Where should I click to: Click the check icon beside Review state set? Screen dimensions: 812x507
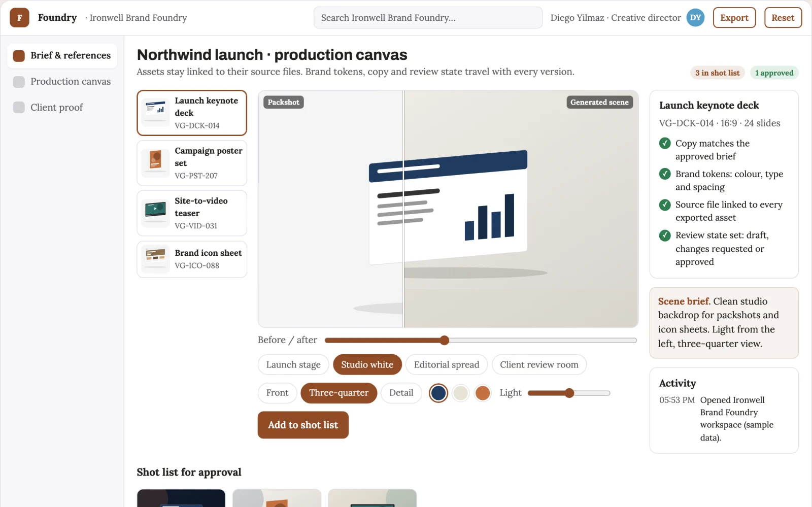pyautogui.click(x=665, y=235)
